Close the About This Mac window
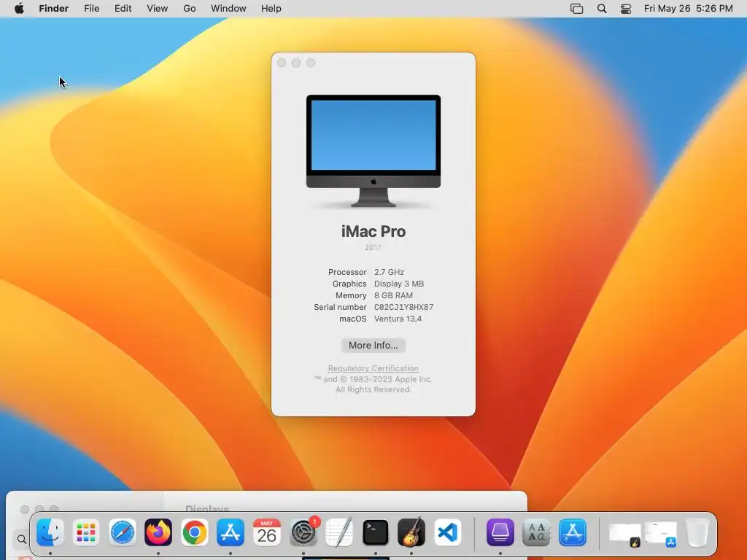 pos(282,63)
